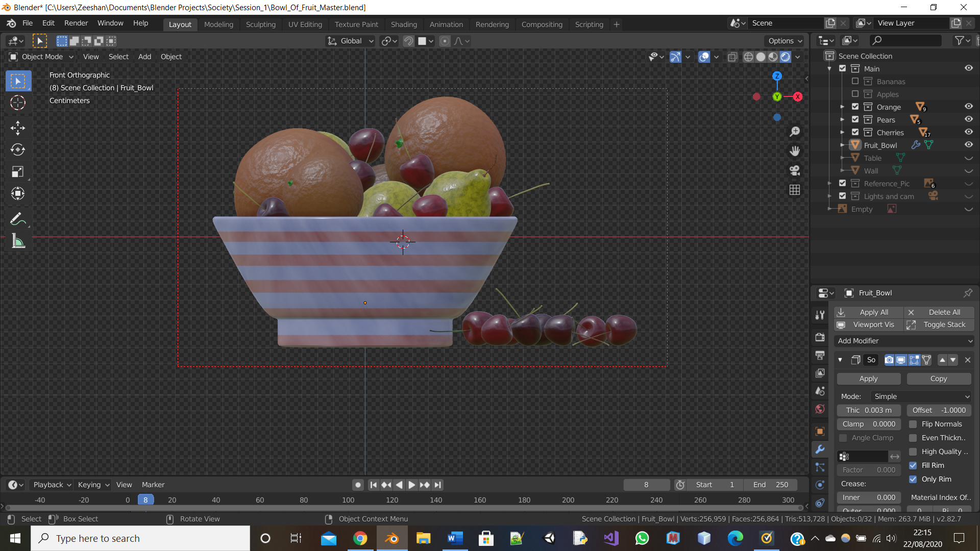Switch to rendered viewport shading
This screenshot has width=980, height=551.
point(786,57)
